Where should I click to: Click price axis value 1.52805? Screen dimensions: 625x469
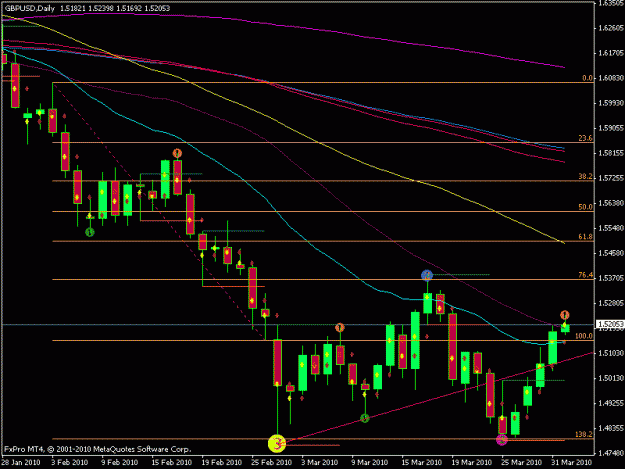tap(611, 303)
